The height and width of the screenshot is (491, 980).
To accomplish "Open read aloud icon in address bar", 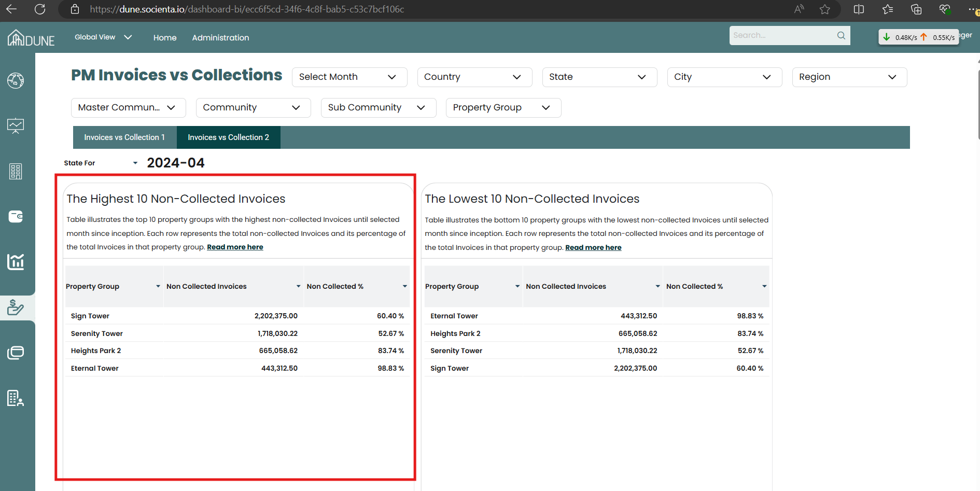I will [799, 9].
